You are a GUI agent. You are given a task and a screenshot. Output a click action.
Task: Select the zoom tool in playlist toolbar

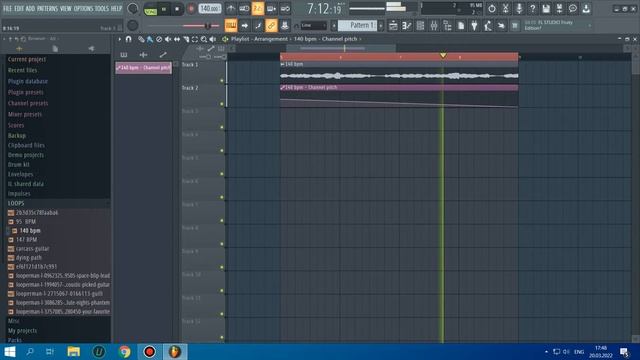click(x=204, y=39)
